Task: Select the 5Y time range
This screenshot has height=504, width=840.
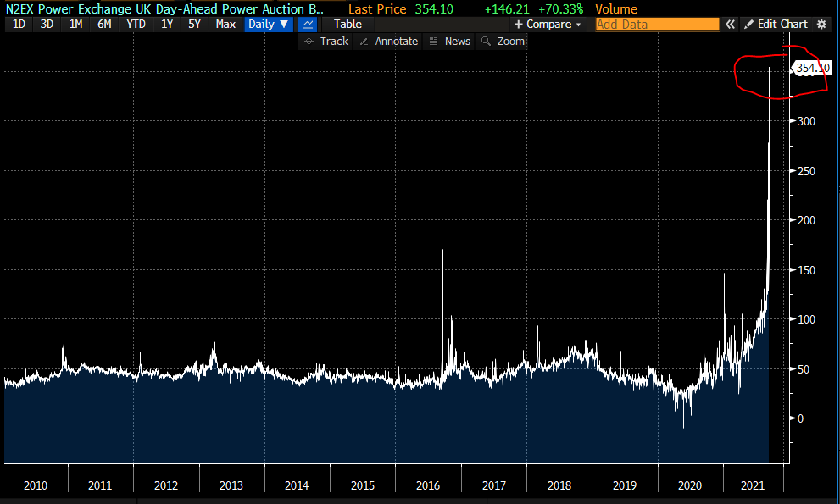Action: (x=194, y=24)
